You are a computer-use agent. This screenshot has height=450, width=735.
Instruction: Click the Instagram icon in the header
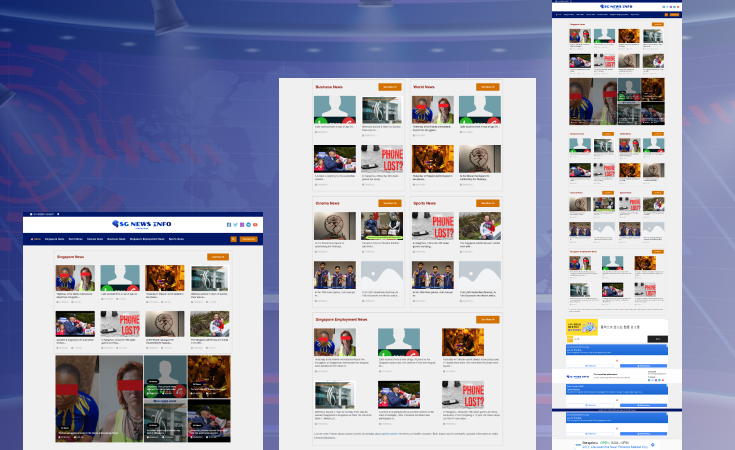pyautogui.click(x=241, y=225)
